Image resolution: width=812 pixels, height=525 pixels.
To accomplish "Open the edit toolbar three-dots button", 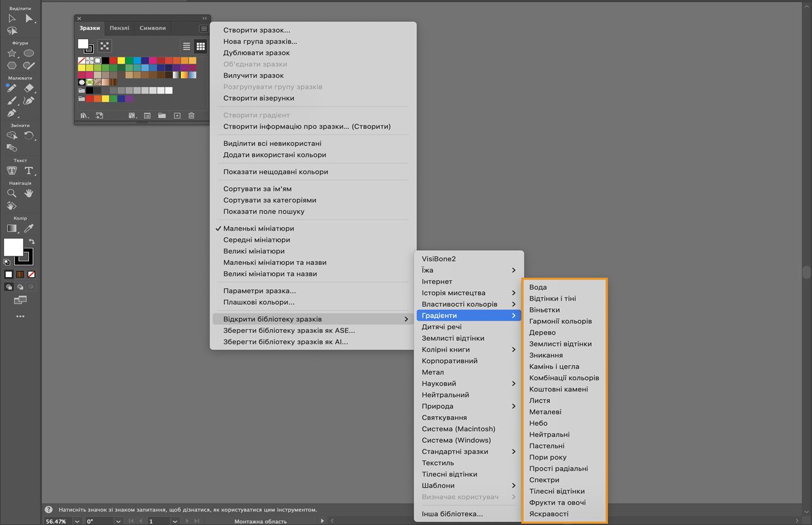I will coord(20,316).
